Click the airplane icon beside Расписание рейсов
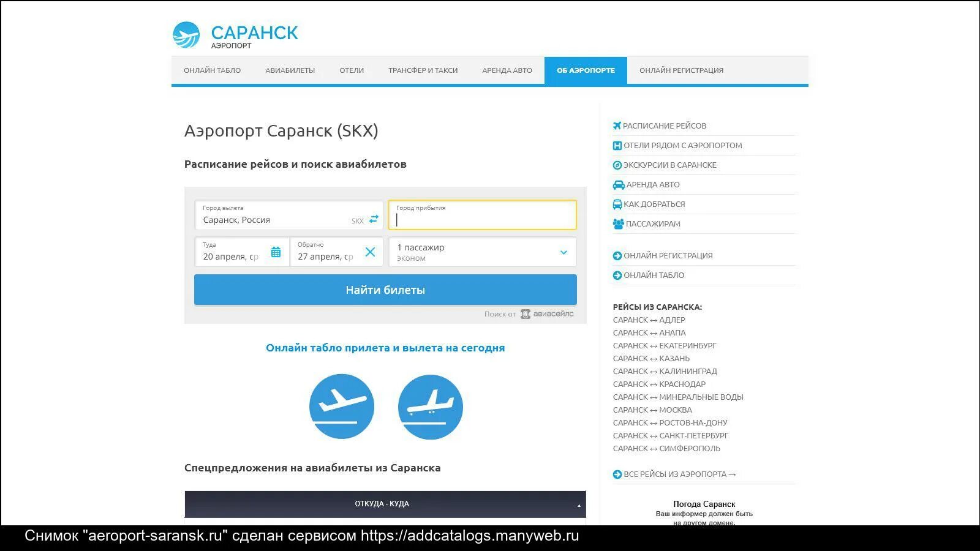The height and width of the screenshot is (551, 980). pos(617,126)
